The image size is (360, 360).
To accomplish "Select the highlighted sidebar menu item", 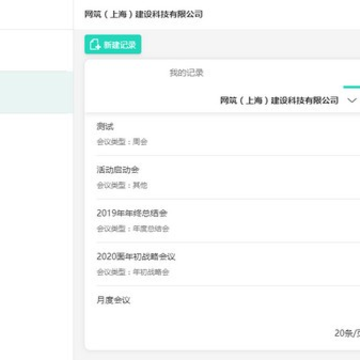I will [36, 92].
